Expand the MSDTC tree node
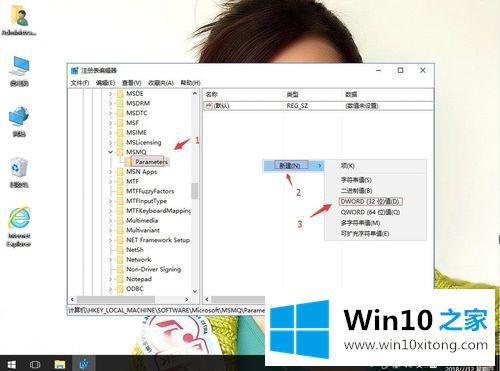500x371 pixels. (110, 113)
